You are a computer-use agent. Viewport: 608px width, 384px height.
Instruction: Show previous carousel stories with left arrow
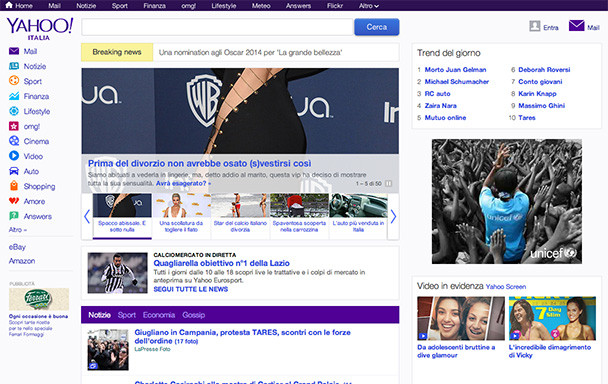[x=87, y=216]
